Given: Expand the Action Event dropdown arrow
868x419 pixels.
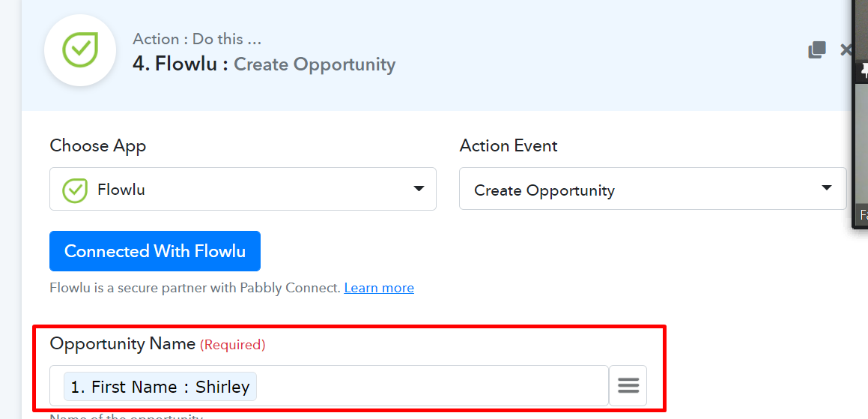Looking at the screenshot, I should (827, 188).
